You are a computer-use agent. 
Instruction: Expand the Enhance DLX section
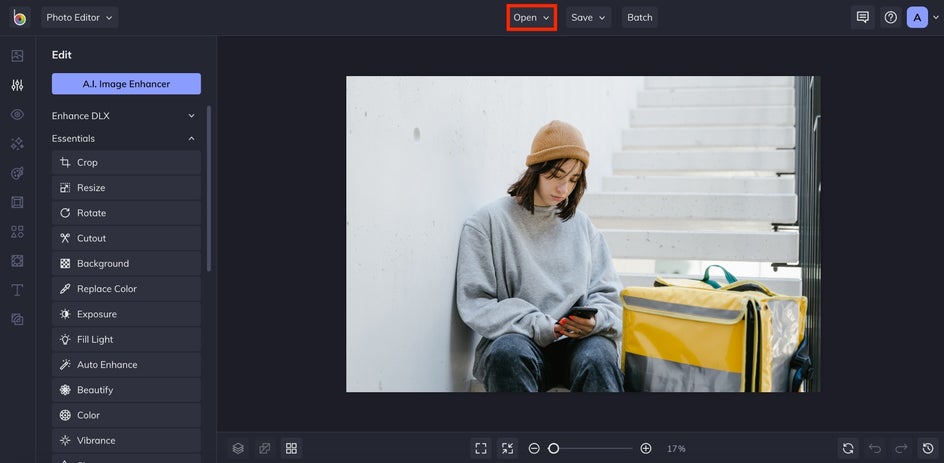tap(126, 116)
